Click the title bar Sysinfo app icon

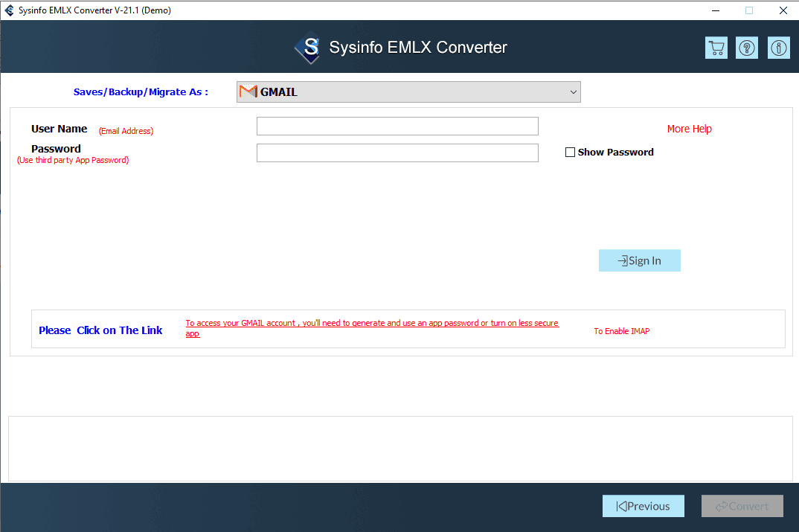click(x=9, y=10)
